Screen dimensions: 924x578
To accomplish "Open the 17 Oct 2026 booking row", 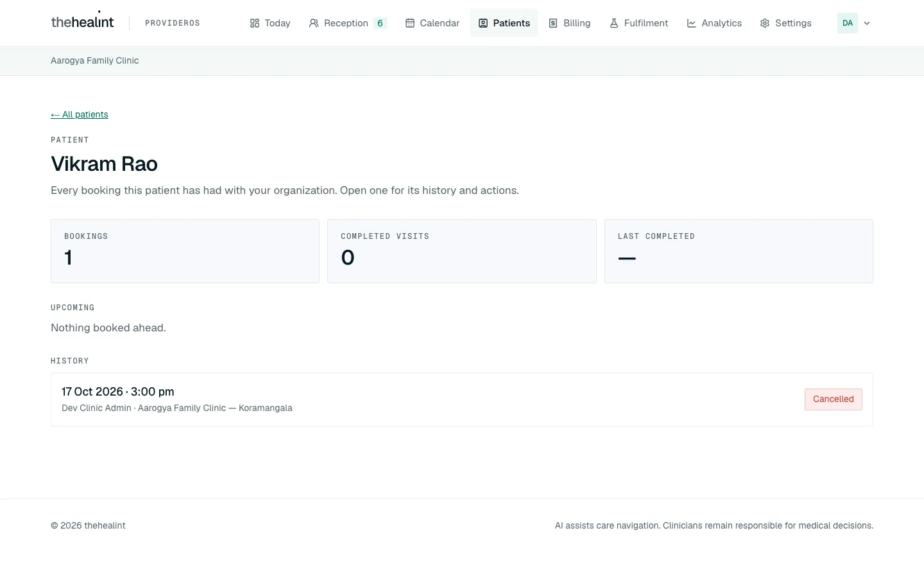I will (x=462, y=399).
